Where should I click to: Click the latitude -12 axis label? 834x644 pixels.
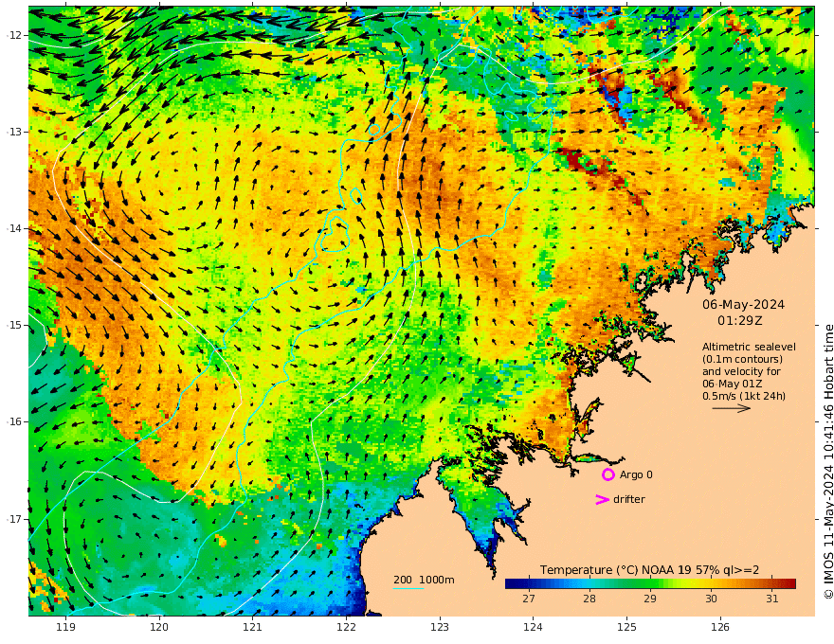coord(15,35)
